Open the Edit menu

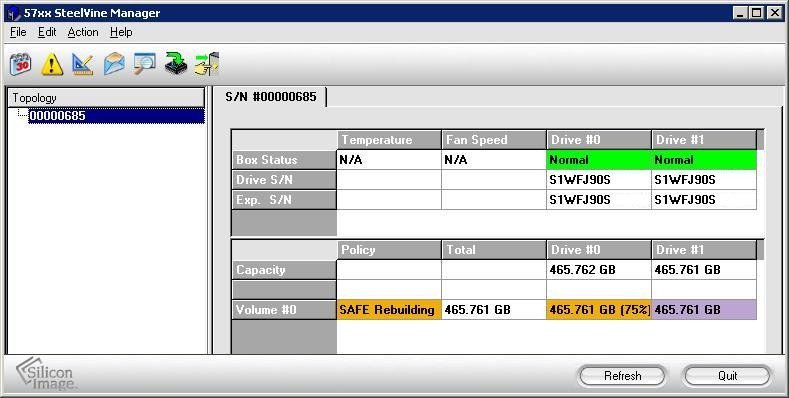tap(47, 32)
